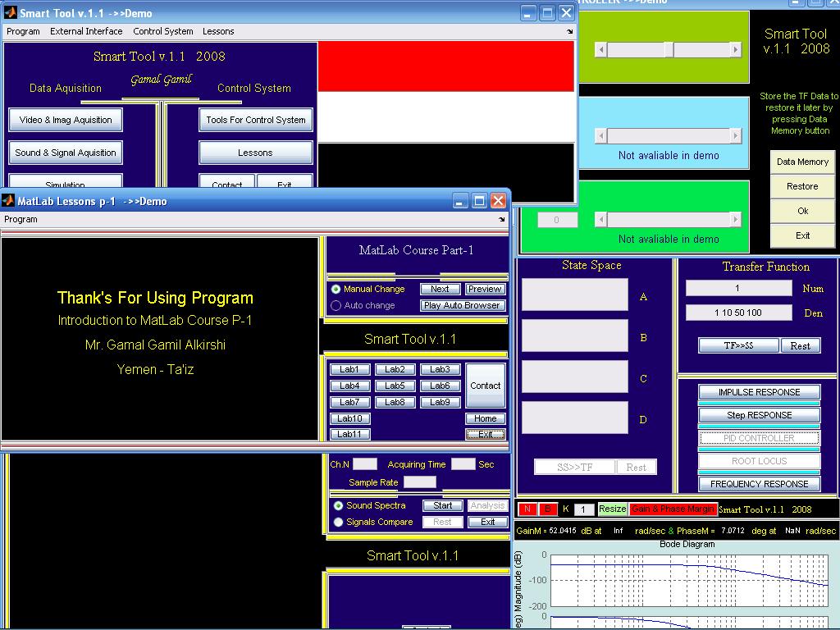Toggle the red N button
The width and height of the screenshot is (840, 630).
point(527,509)
